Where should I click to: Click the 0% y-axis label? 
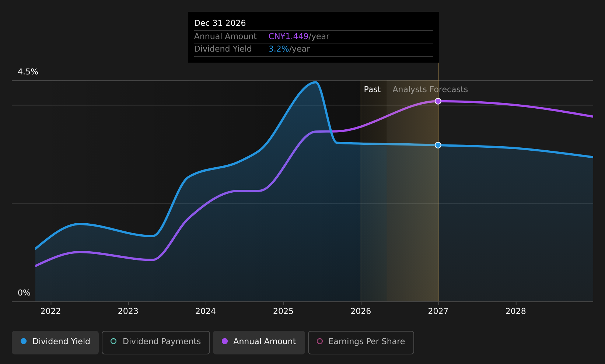[24, 293]
